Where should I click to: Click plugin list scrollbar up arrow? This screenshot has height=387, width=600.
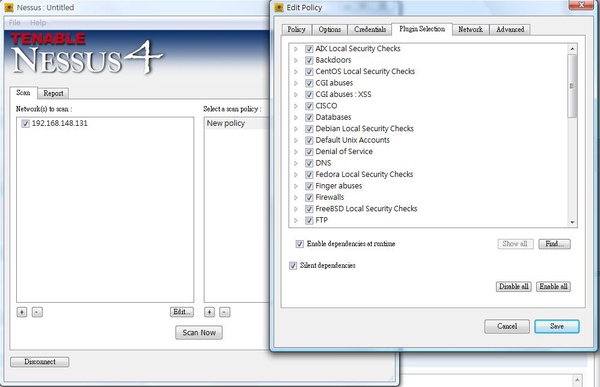click(x=572, y=49)
